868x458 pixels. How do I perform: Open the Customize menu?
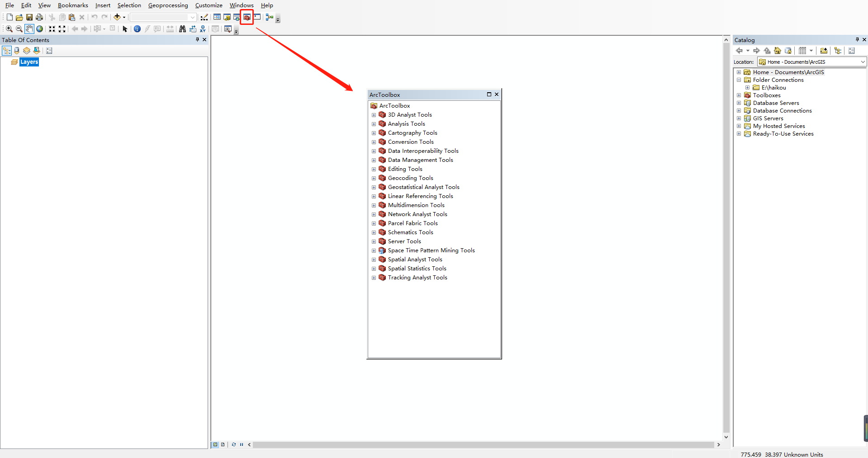click(x=208, y=5)
